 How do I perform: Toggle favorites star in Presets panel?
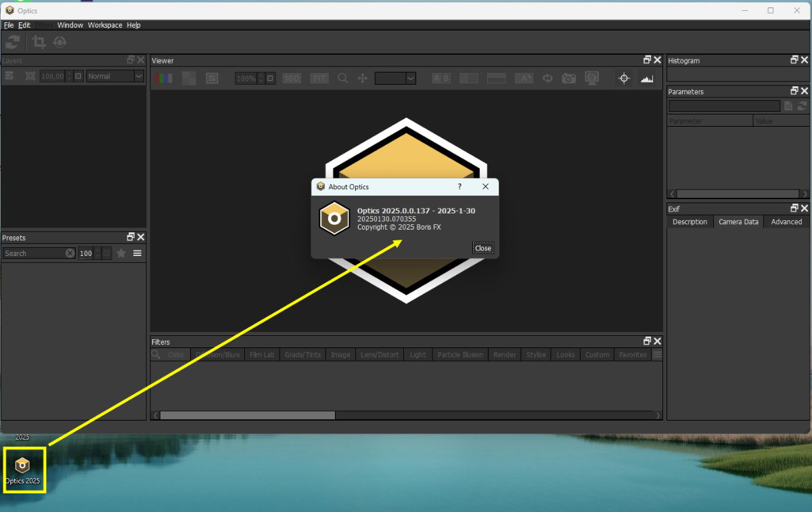pos(121,253)
